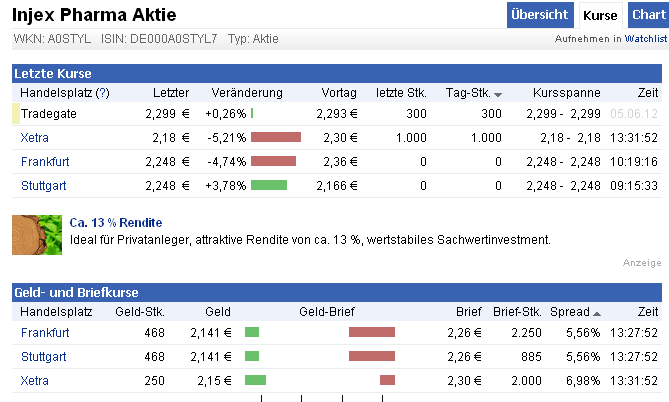Screen dimensions: 669x402
Task: Open the Chart tab
Action: [648, 15]
